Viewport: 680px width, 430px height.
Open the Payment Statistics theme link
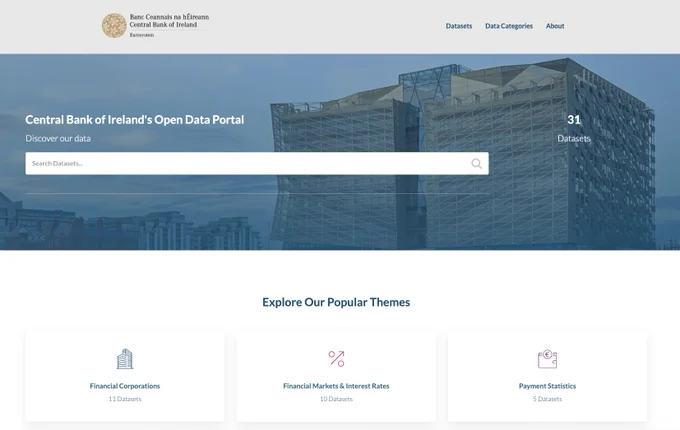point(547,386)
